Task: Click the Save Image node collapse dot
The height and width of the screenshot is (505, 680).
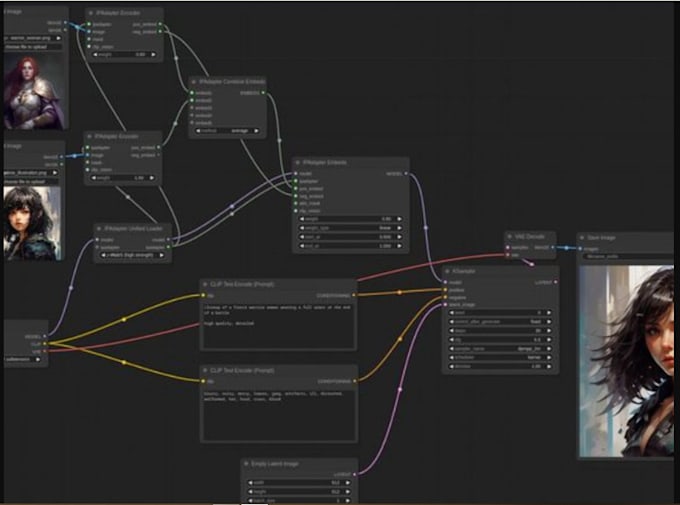Action: [x=582, y=237]
